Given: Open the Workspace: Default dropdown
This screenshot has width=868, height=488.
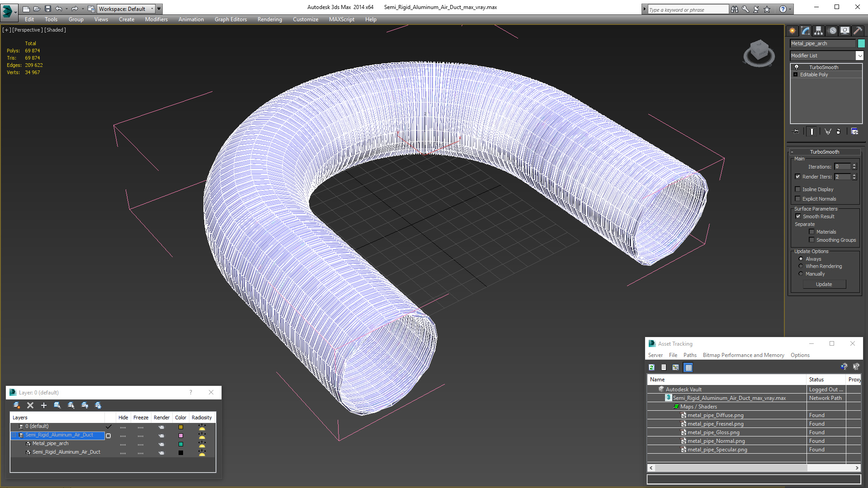Looking at the screenshot, I should [x=127, y=9].
